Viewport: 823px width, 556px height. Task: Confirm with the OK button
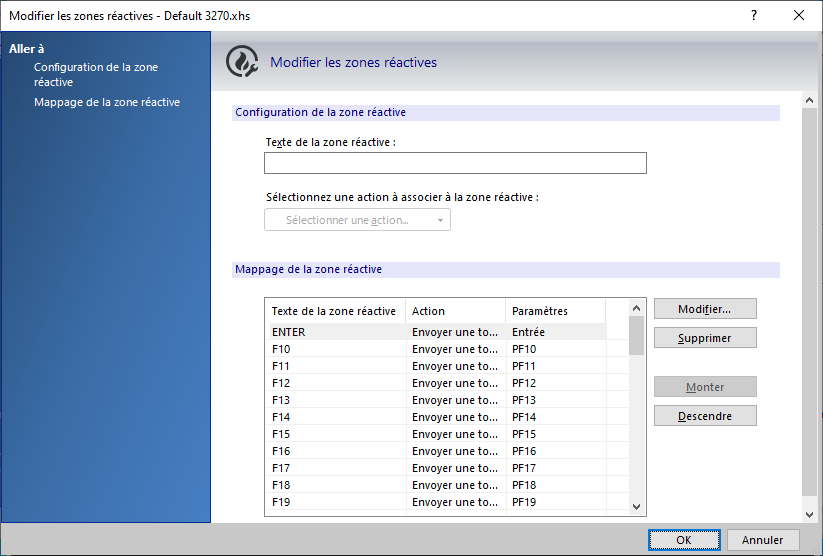[x=684, y=540]
